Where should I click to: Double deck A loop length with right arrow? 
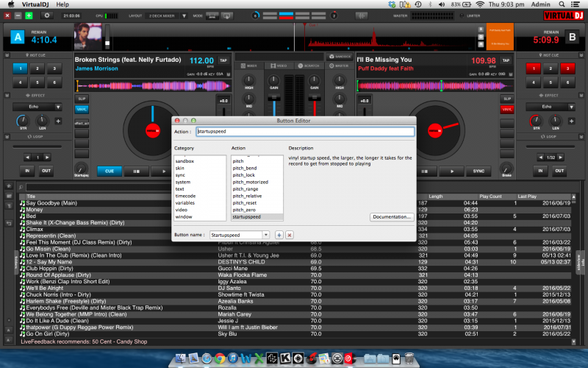click(x=47, y=158)
